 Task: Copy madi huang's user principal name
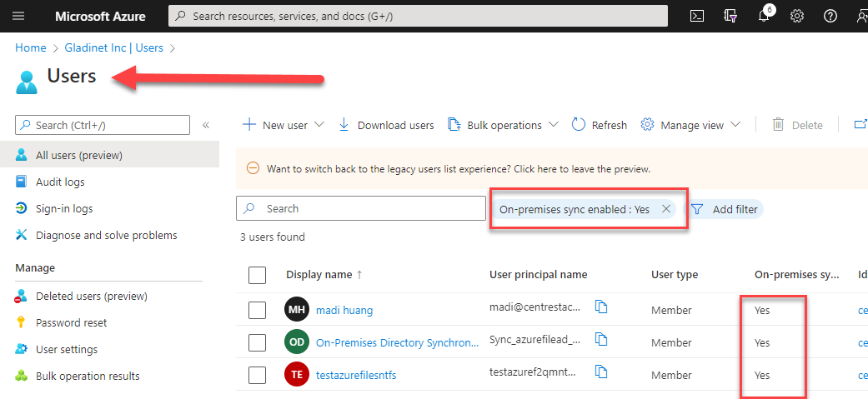click(x=601, y=306)
